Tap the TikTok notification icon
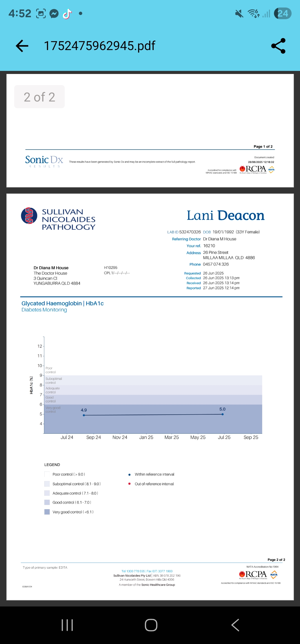 coord(67,14)
